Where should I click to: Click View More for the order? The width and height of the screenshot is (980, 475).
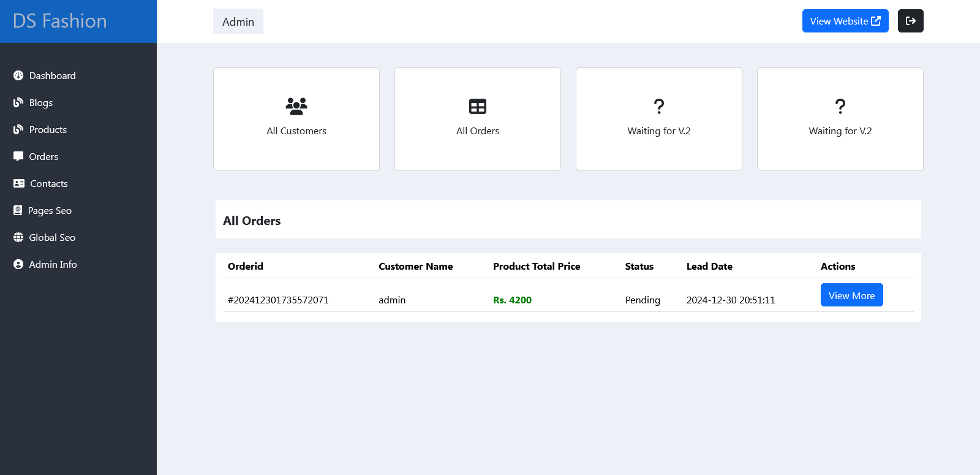pos(851,295)
